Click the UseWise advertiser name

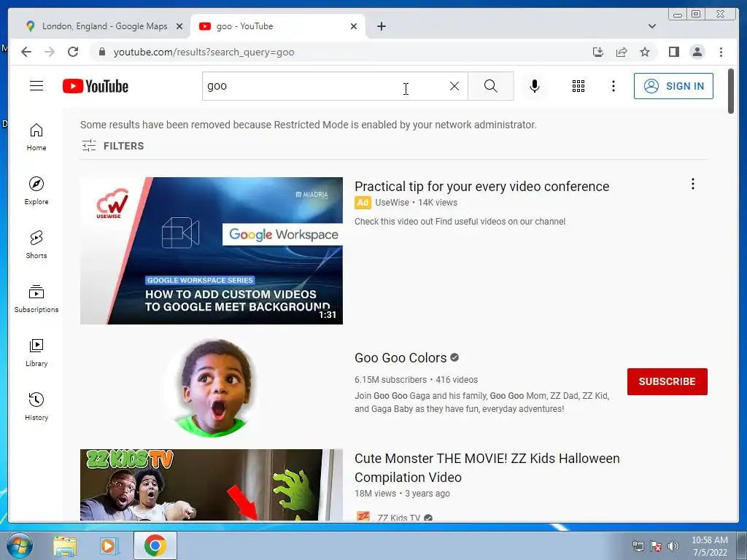(392, 203)
